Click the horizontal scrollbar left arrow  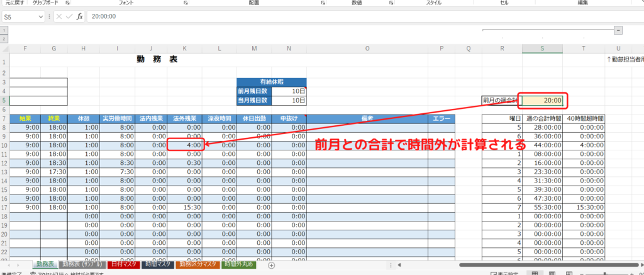(400, 265)
